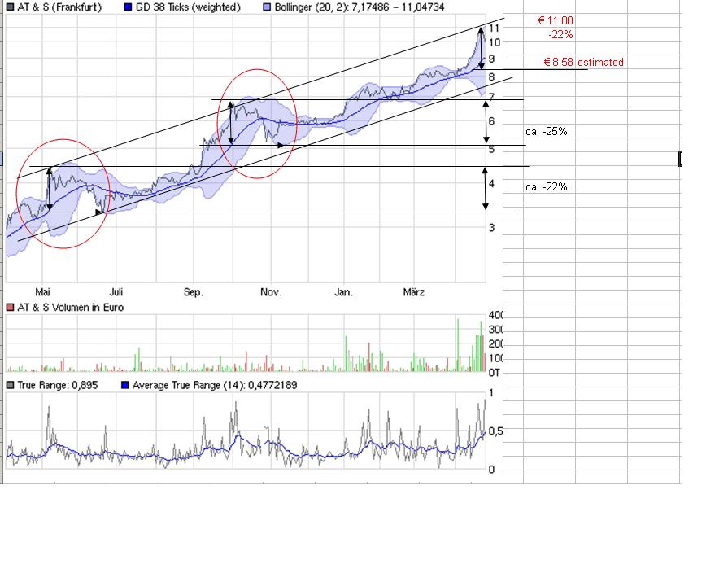Click the red AT & S Volumen legend marker
This screenshot has height=573, width=728.
(x=10, y=308)
